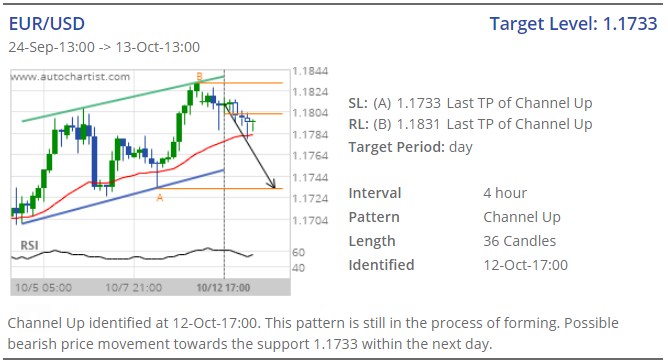Click the 10/7 21:00 time axis label
This screenshot has height=364, width=668.
pos(134,288)
